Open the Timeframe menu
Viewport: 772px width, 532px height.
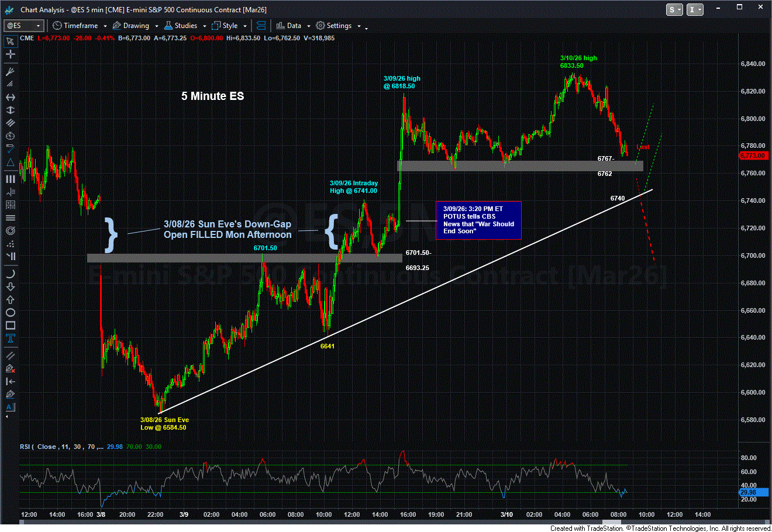[80, 26]
